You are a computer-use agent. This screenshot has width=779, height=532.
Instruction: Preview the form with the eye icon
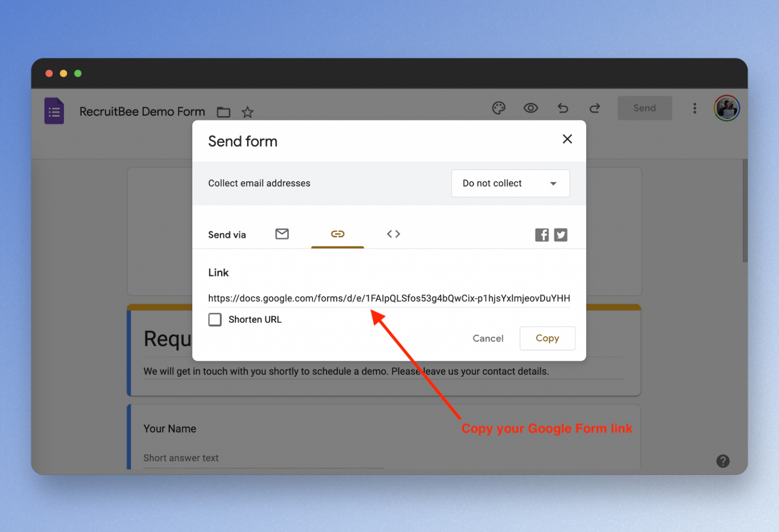pos(531,108)
